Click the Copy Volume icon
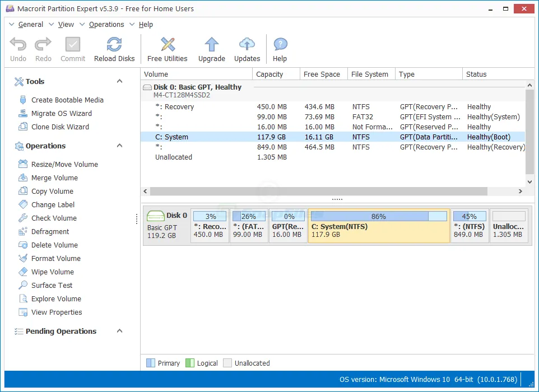The height and width of the screenshot is (392, 539). point(22,191)
